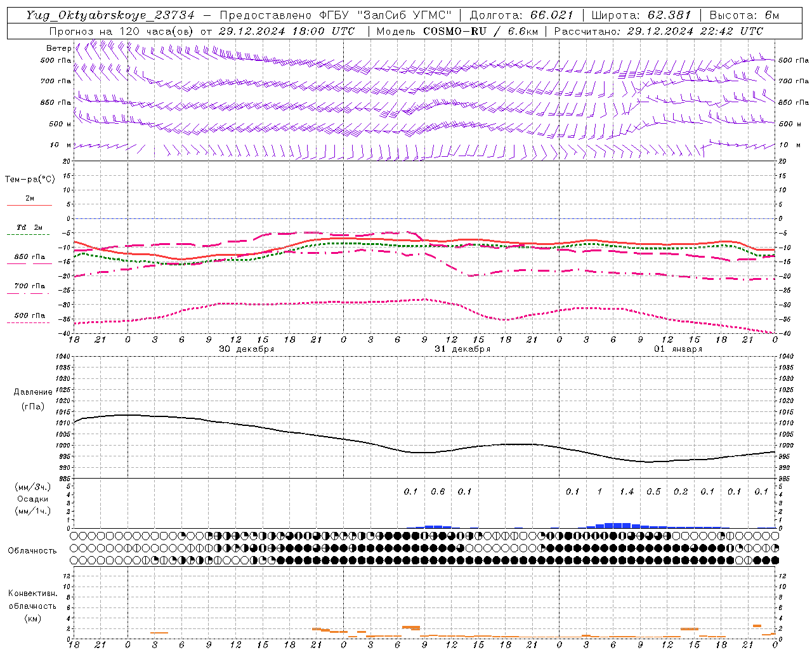Click the Давление panel label

(x=33, y=392)
